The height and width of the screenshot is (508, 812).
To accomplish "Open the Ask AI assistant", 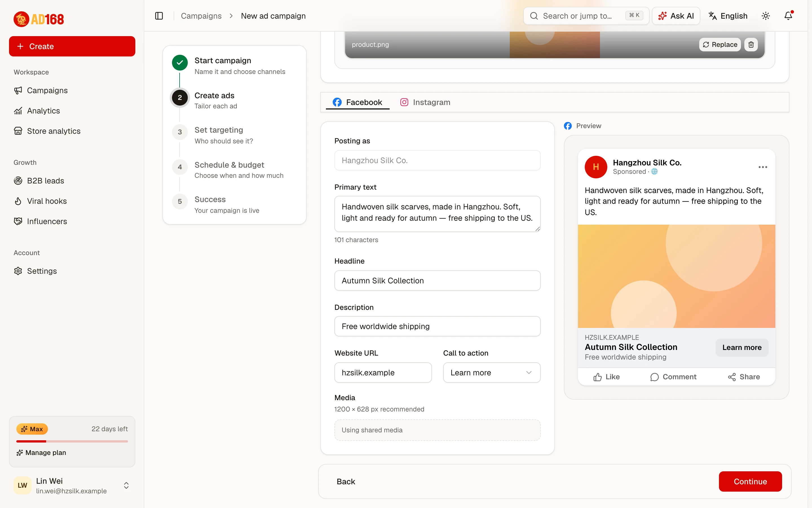I will click(676, 16).
